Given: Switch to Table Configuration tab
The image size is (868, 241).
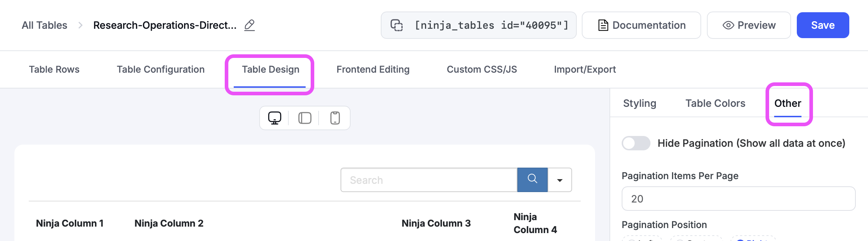Looking at the screenshot, I should [160, 69].
